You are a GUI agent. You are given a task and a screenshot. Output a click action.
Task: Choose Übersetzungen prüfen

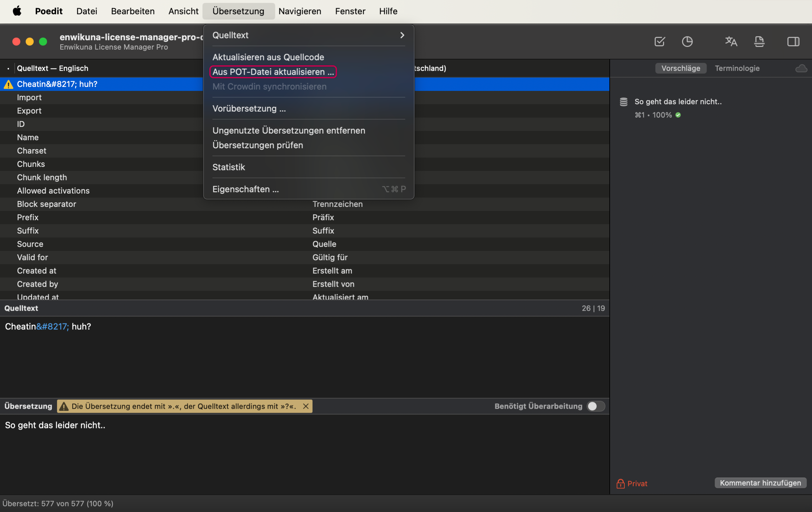pyautogui.click(x=308, y=145)
